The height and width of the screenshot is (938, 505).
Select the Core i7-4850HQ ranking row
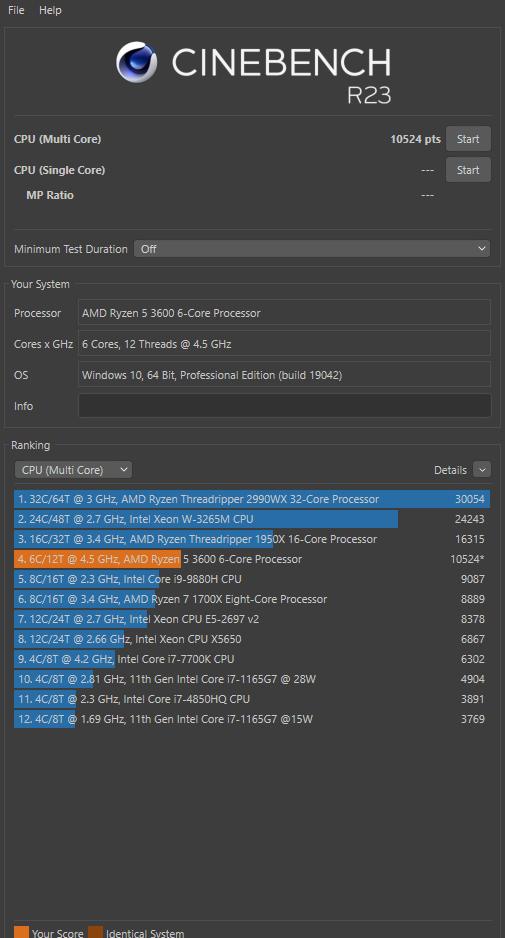[x=252, y=699]
